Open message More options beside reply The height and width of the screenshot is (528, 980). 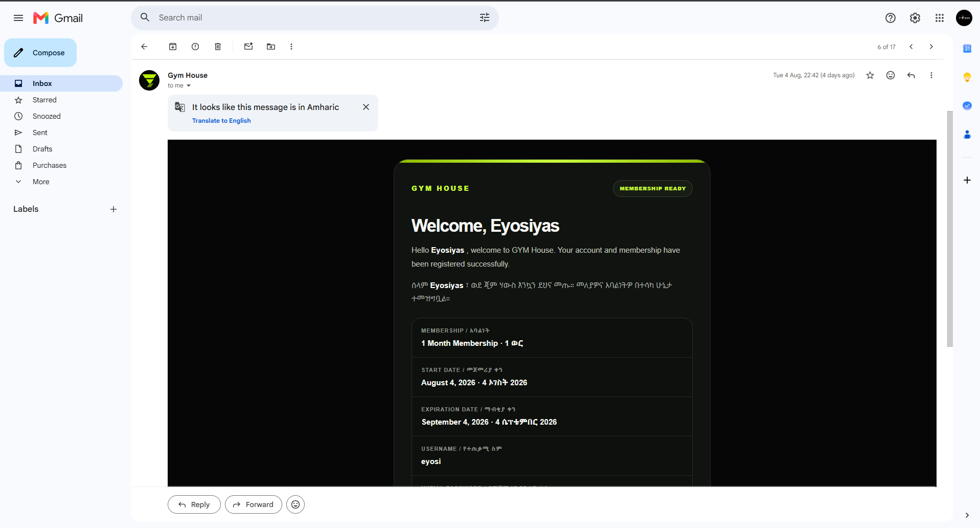coord(931,75)
